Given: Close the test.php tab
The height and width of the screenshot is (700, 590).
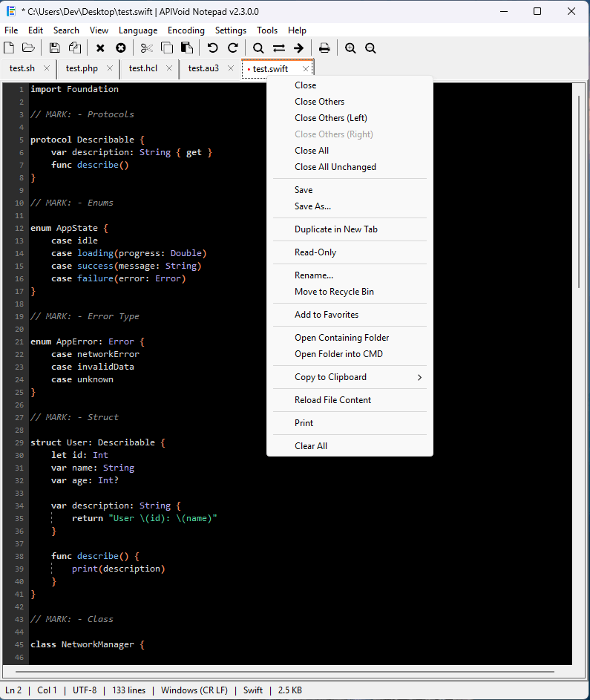Looking at the screenshot, I should [110, 68].
